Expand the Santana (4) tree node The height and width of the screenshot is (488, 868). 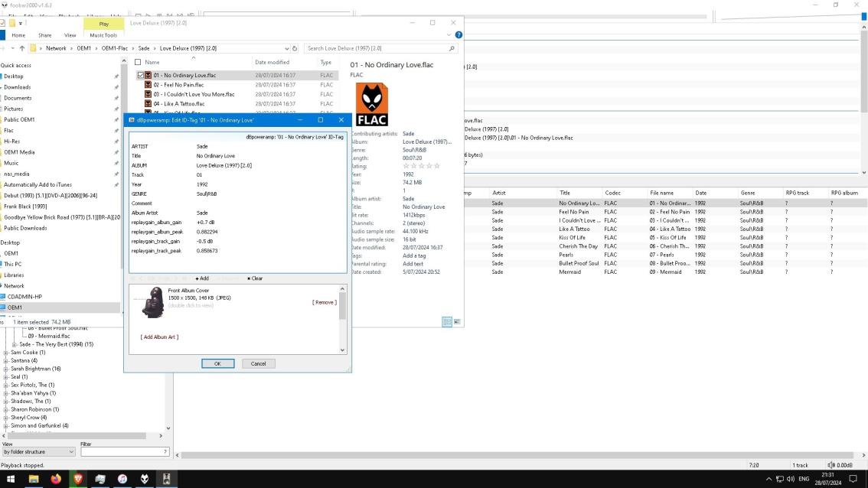pos(6,360)
